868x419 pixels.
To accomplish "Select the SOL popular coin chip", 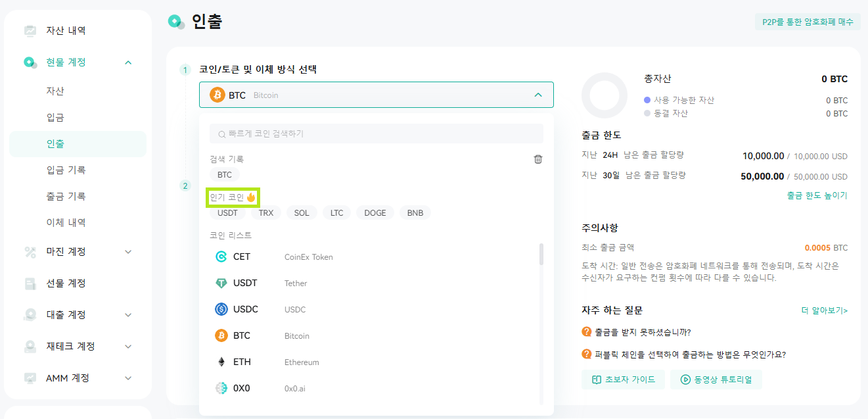I will point(302,213).
